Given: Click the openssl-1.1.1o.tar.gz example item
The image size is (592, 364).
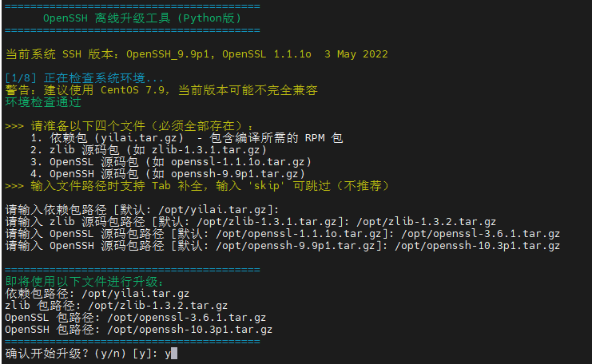Looking at the screenshot, I should [x=171, y=162].
